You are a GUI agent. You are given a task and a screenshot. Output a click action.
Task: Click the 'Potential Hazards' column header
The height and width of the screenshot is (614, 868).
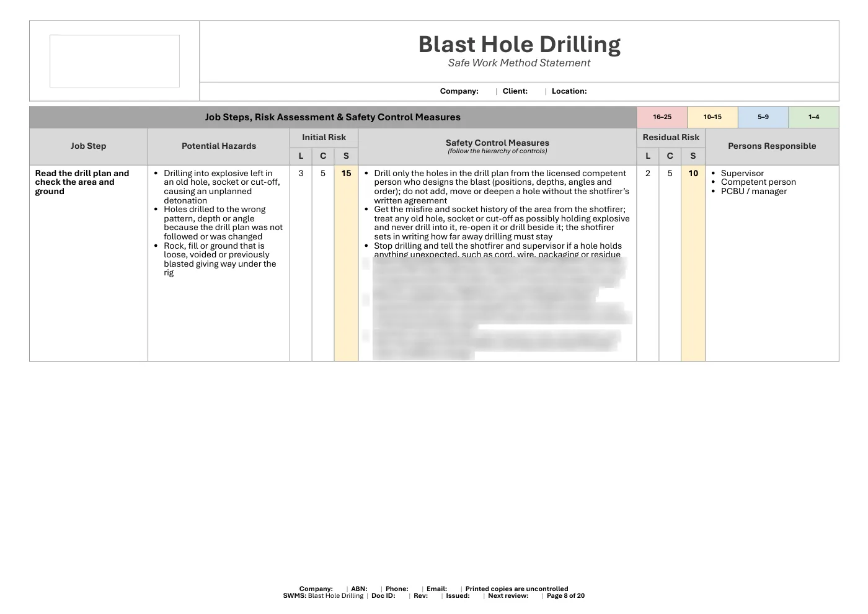pos(219,146)
